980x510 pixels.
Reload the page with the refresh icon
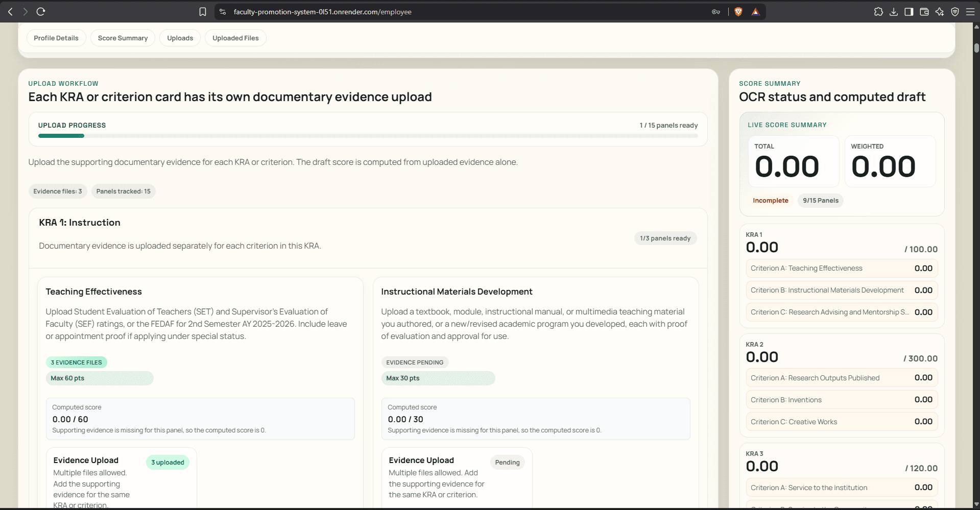[41, 12]
